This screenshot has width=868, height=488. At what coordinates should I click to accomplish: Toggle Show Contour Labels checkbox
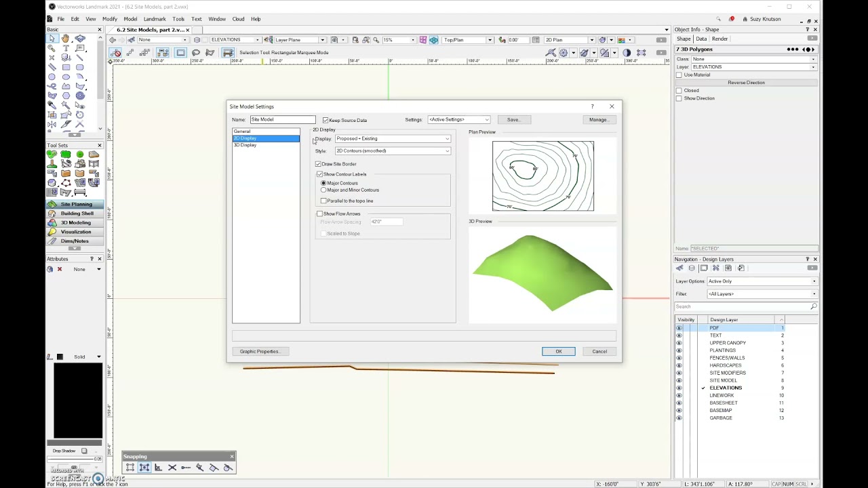coord(319,174)
